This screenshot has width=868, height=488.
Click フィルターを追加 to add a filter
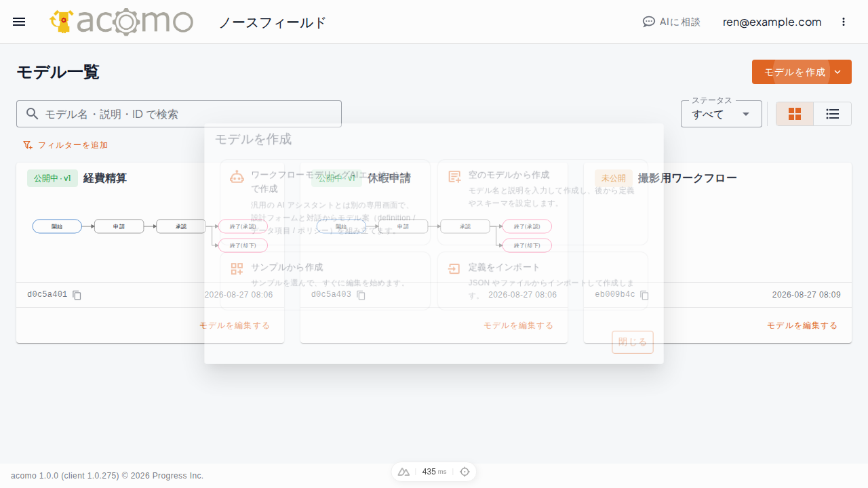click(65, 145)
